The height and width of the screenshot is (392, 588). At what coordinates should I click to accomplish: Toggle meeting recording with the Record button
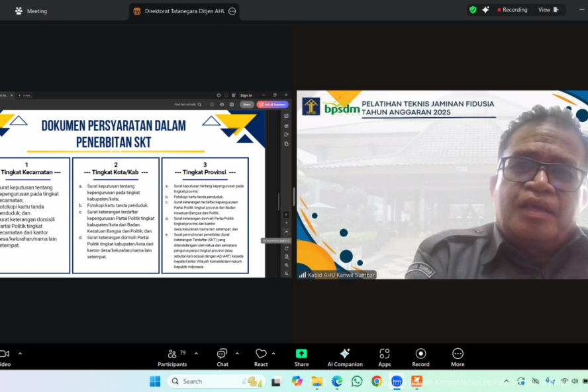click(x=420, y=357)
